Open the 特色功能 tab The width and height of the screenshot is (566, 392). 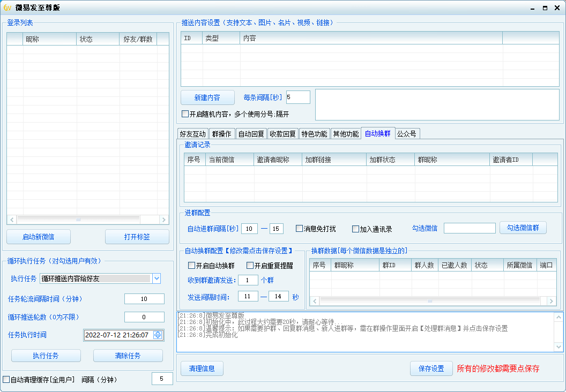[314, 134]
